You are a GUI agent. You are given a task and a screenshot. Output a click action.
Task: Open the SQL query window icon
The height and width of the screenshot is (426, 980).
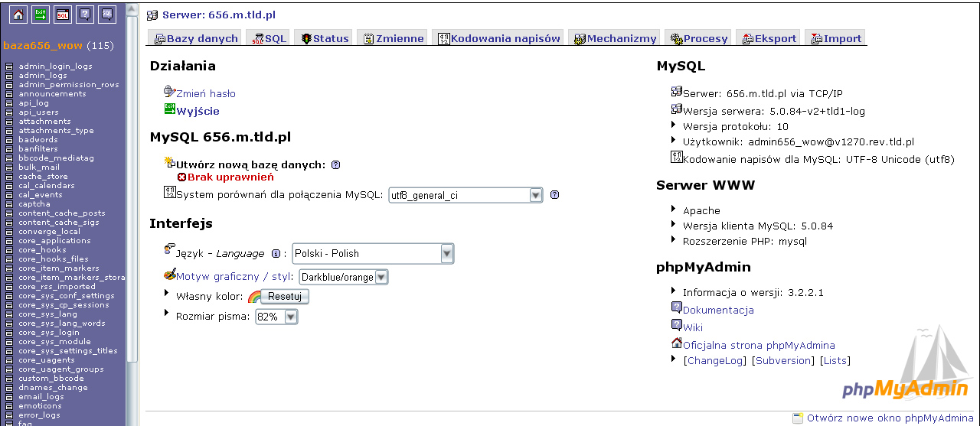point(62,13)
